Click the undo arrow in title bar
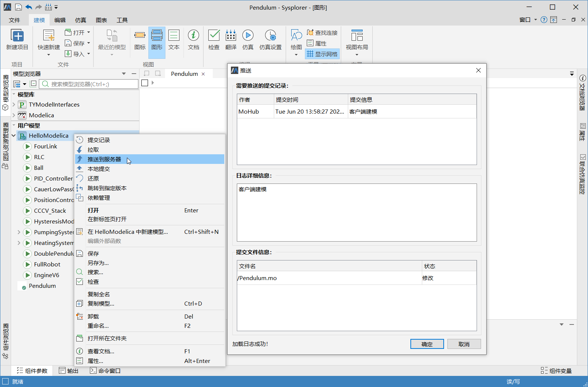Viewport: 588px width, 387px height. tap(28, 7)
